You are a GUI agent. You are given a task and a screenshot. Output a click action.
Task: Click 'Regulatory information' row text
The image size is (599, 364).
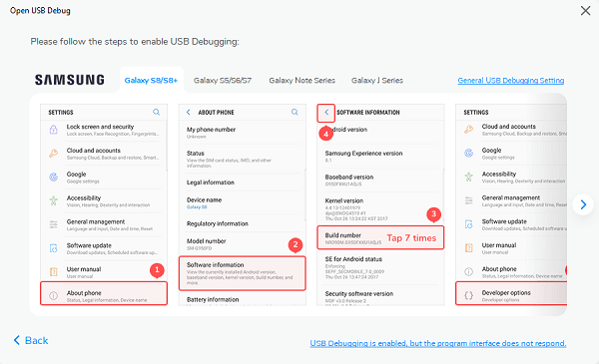coord(217,223)
